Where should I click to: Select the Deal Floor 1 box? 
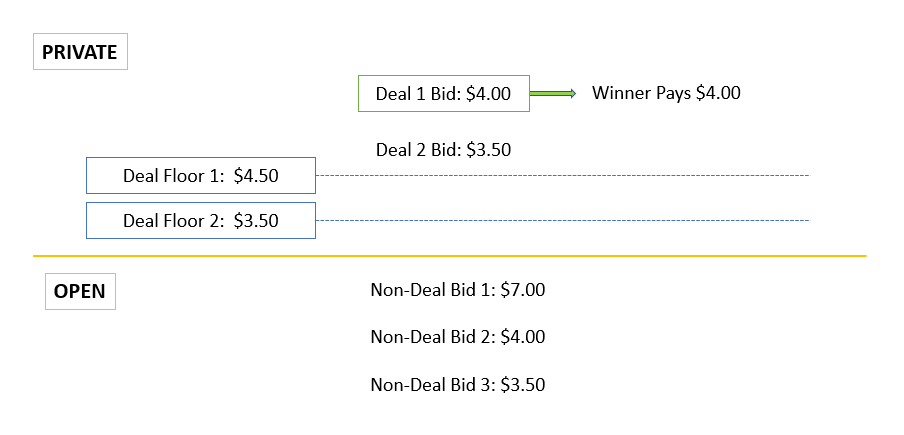click(x=201, y=175)
